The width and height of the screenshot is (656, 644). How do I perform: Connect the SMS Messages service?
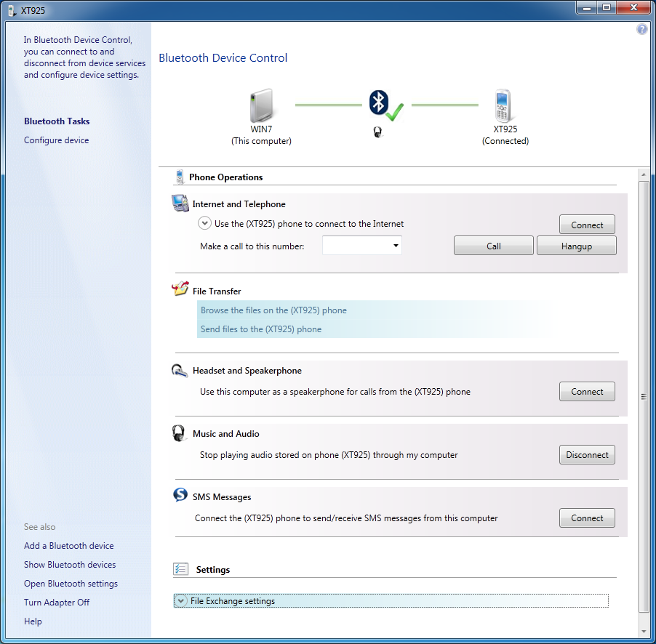[x=587, y=518]
